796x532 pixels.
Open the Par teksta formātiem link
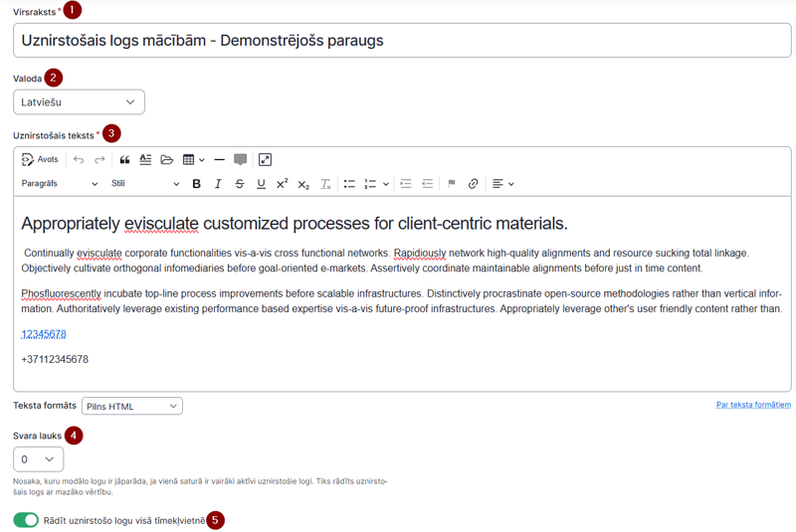tap(753, 405)
